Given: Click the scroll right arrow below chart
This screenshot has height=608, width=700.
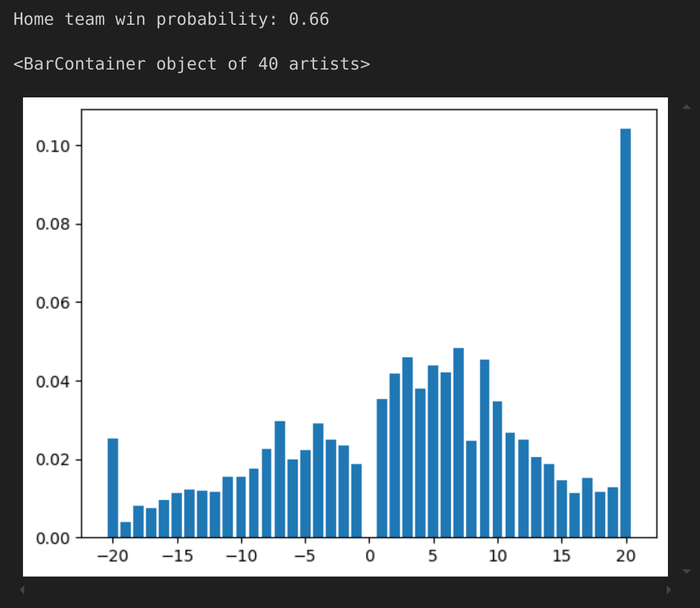Looking at the screenshot, I should pos(668,589).
